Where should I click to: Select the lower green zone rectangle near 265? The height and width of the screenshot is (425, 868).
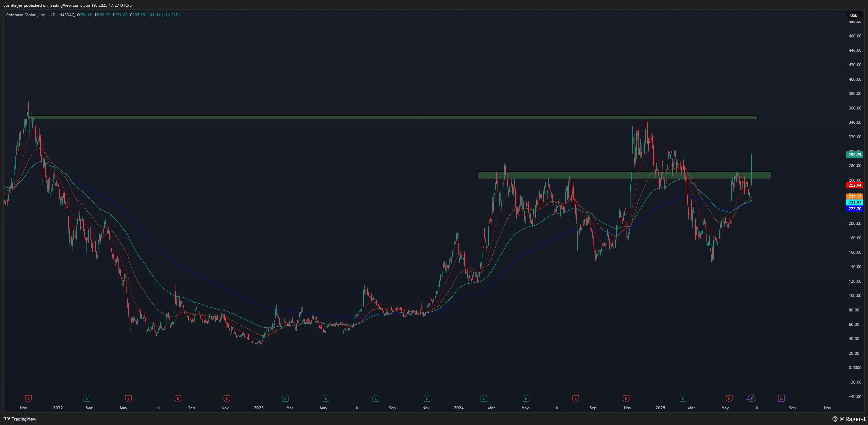coord(624,175)
